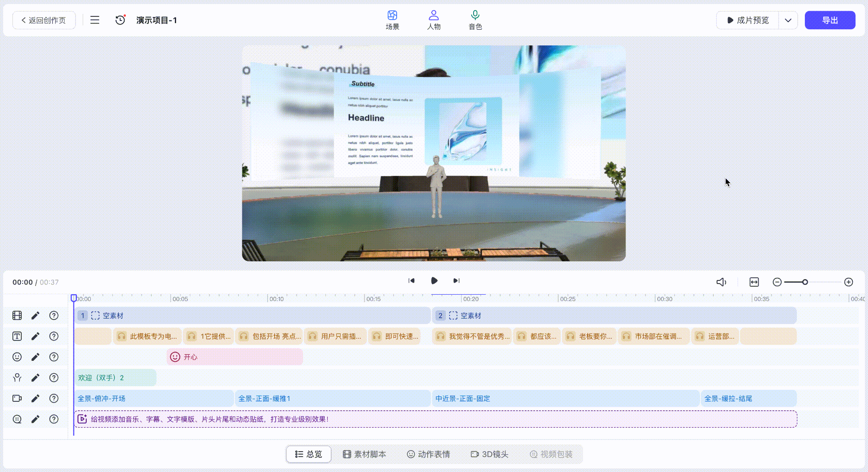Screen dimensions: 868x472
Task: Click the video packaging track icon
Action: coord(17,419)
